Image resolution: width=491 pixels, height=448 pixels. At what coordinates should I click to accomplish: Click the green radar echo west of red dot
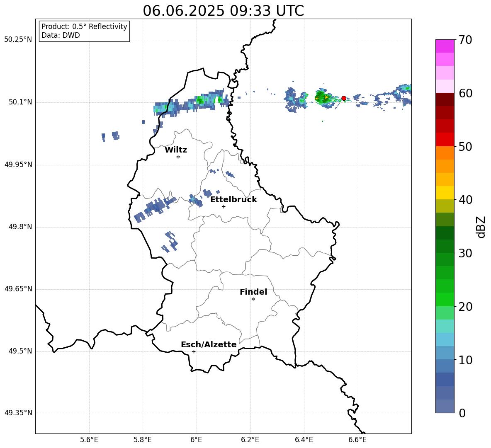[323, 97]
